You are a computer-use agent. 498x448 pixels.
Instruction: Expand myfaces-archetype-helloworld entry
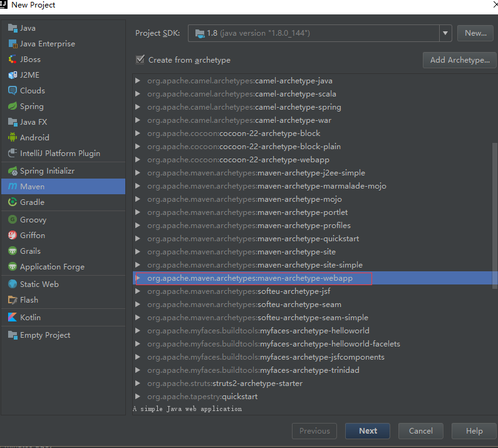[138, 331]
